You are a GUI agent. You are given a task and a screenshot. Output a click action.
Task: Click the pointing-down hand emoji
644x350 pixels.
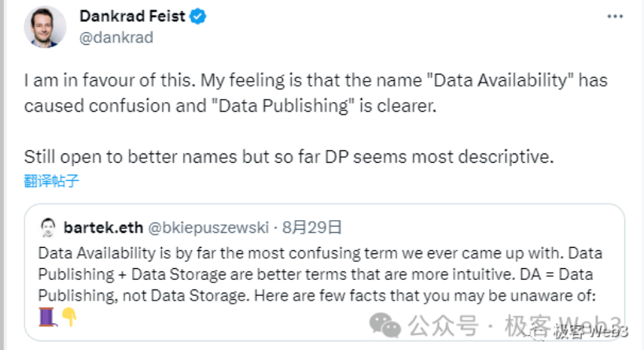coord(68,316)
